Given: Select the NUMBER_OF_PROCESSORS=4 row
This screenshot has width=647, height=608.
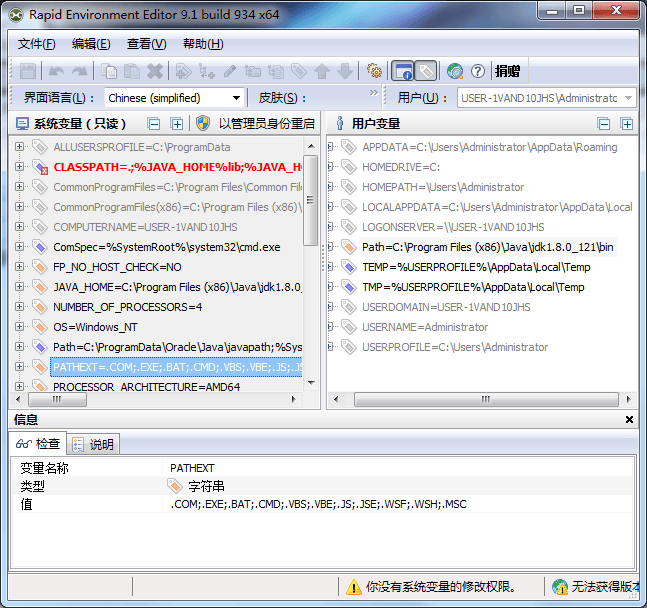Looking at the screenshot, I should click(128, 307).
